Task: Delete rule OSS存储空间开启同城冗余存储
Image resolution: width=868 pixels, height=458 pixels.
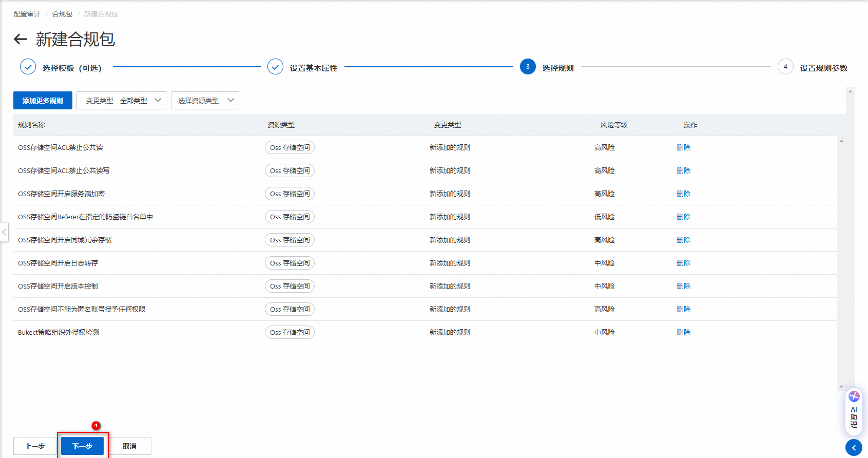Action: 684,240
